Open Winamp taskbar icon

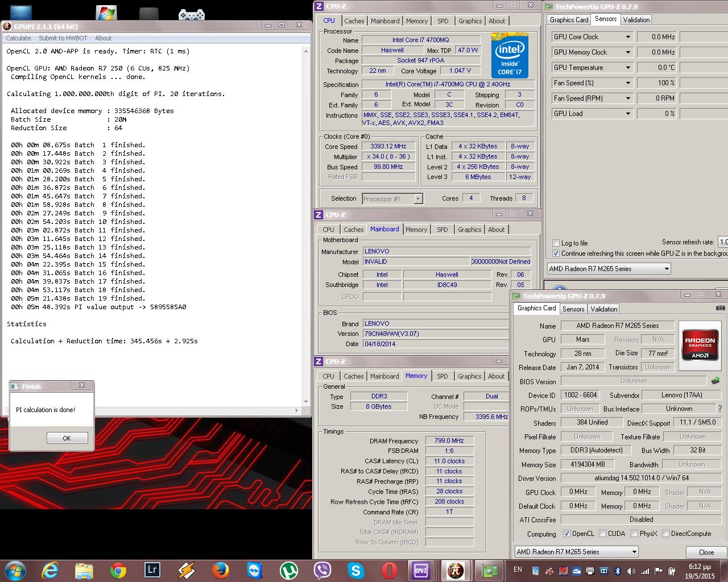pos(187,570)
